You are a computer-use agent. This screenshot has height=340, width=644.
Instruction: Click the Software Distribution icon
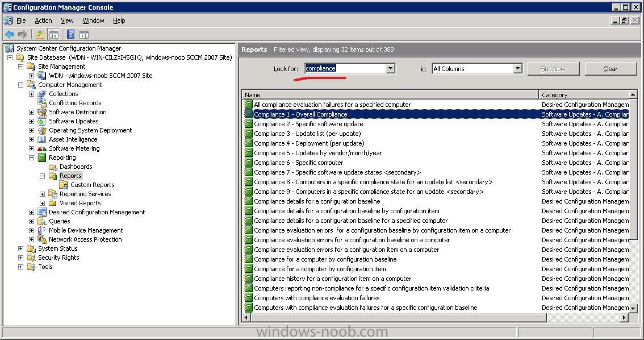42,112
